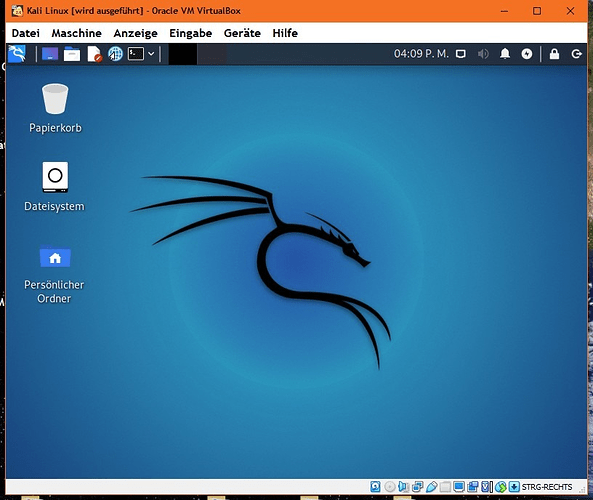Image resolution: width=593 pixels, height=500 pixels.
Task: Minimize the VirtualBox VM window
Action: click(504, 11)
